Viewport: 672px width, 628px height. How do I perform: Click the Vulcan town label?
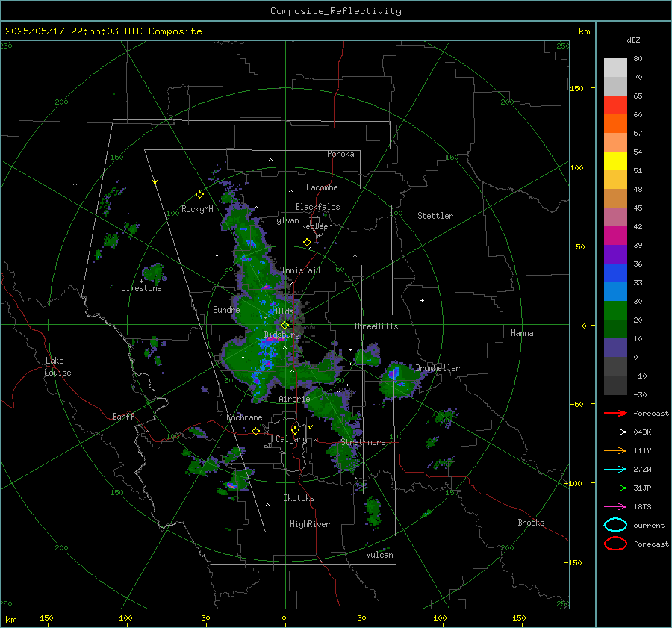(379, 555)
